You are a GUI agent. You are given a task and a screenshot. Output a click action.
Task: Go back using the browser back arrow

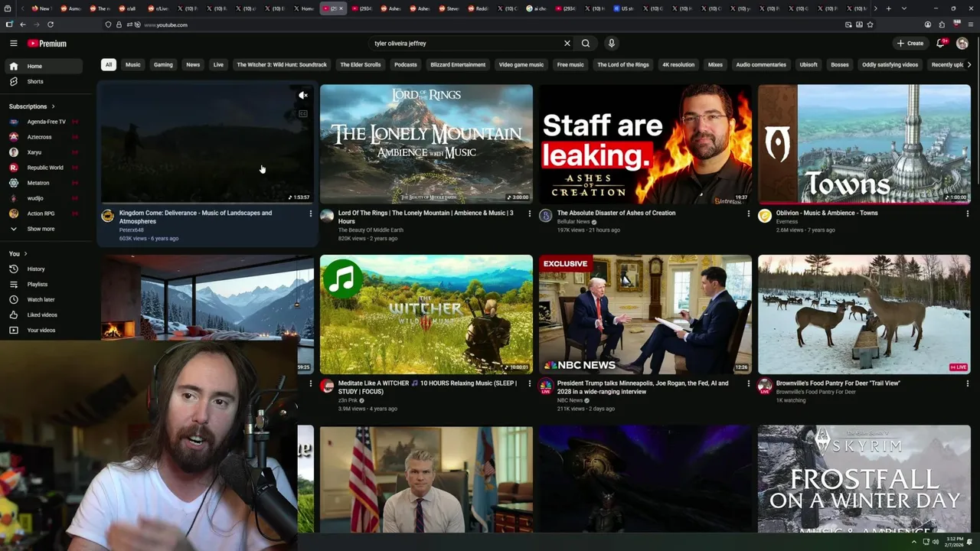pos(22,24)
